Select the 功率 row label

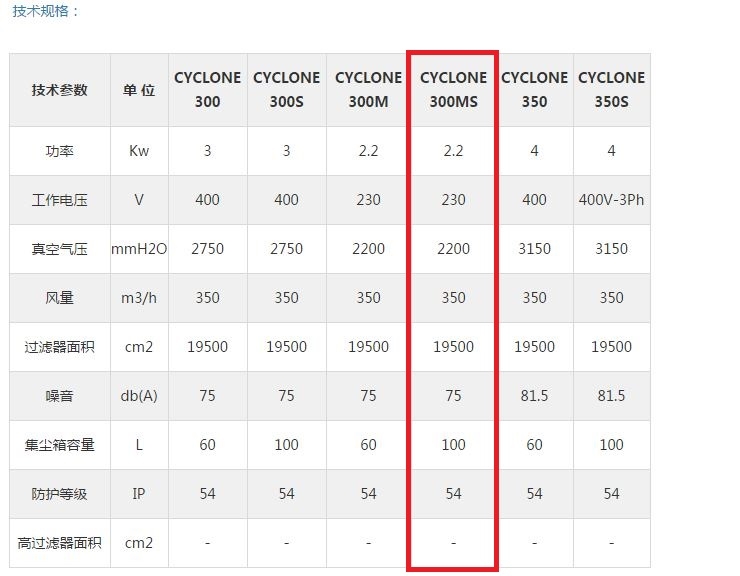coord(59,151)
